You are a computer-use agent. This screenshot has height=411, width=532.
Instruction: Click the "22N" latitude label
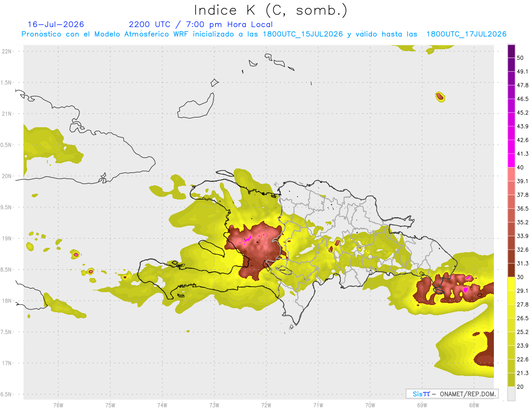pyautogui.click(x=7, y=51)
